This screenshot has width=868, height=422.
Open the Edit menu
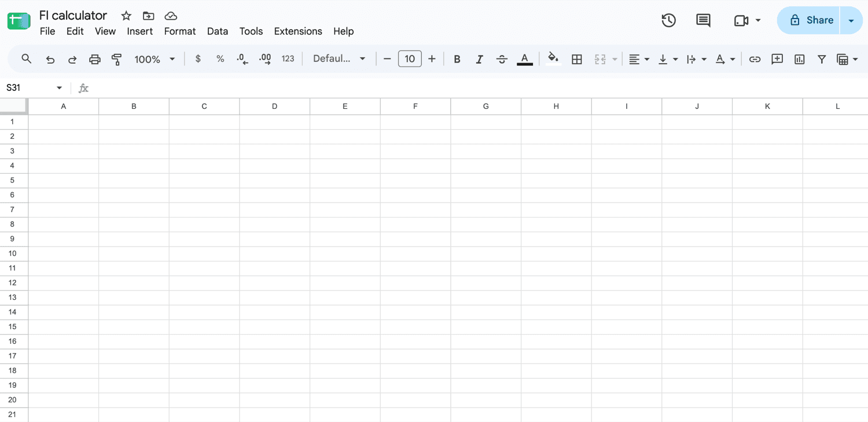pyautogui.click(x=75, y=31)
